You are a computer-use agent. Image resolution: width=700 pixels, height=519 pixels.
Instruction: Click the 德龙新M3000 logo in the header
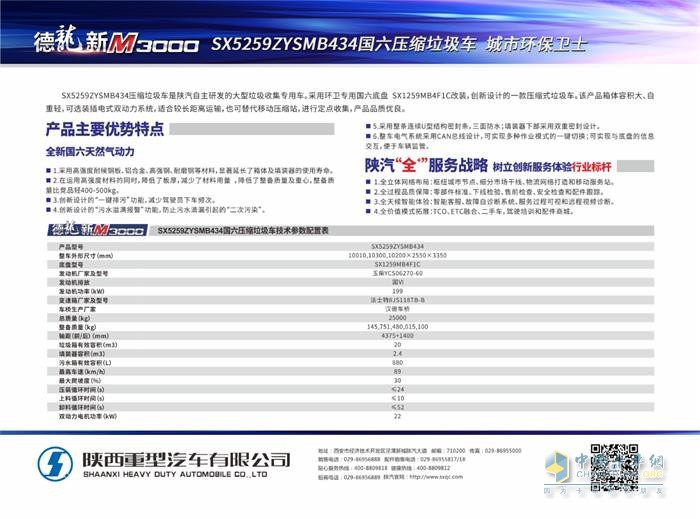(x=116, y=41)
